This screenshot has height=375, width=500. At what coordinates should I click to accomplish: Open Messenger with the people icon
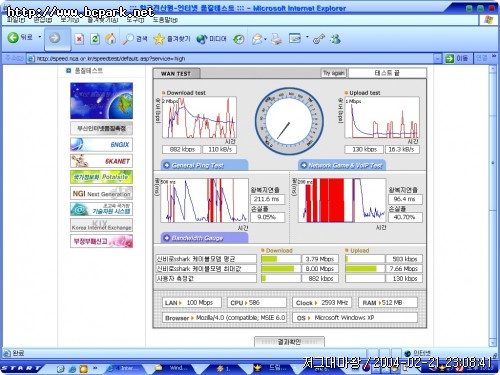tap(335, 39)
